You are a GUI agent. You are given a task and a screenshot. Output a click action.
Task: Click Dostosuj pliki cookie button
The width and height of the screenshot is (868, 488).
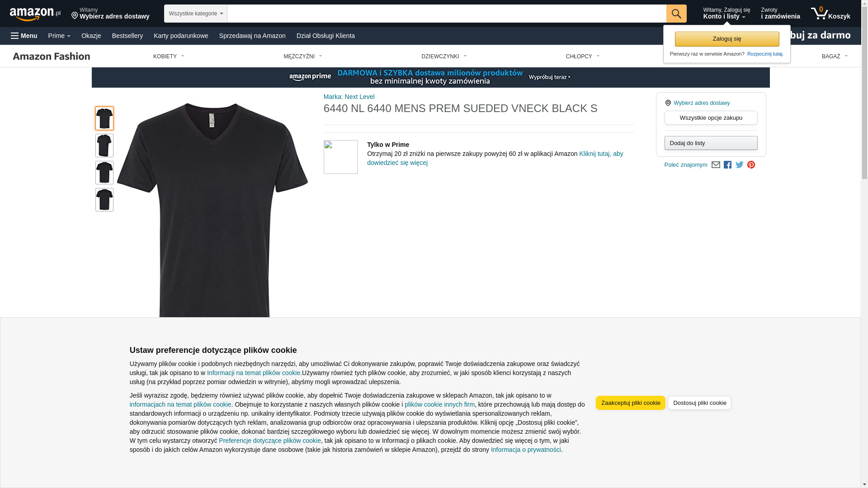point(700,403)
